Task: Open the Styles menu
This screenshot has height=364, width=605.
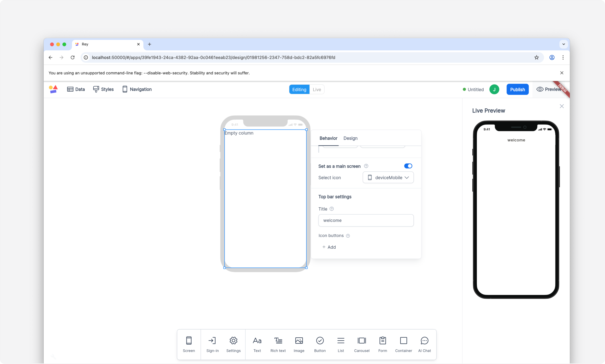Action: [x=103, y=89]
